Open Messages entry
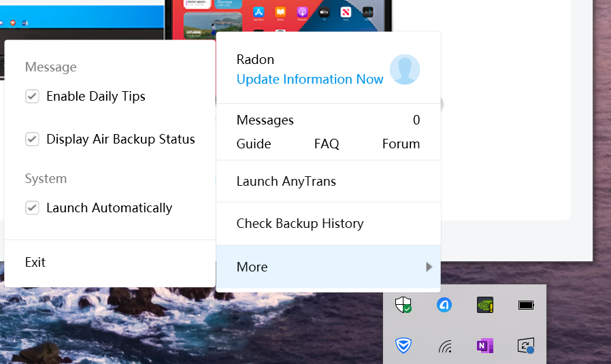This screenshot has height=364, width=611. [x=265, y=120]
